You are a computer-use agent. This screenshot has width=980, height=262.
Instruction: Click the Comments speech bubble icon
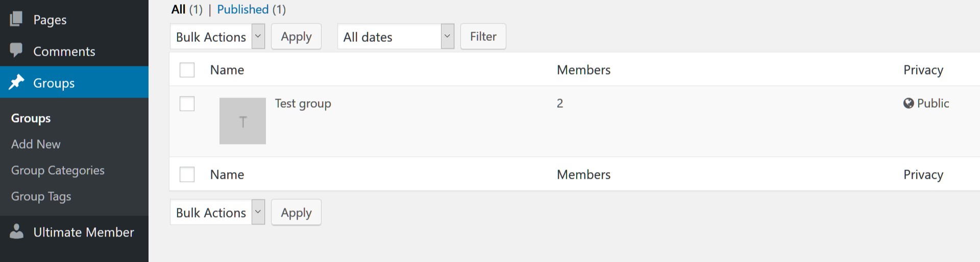click(16, 50)
